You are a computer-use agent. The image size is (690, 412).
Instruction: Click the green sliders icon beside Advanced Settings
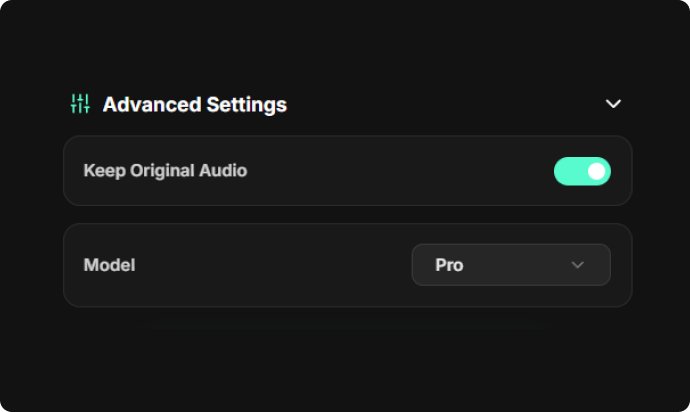pos(81,104)
